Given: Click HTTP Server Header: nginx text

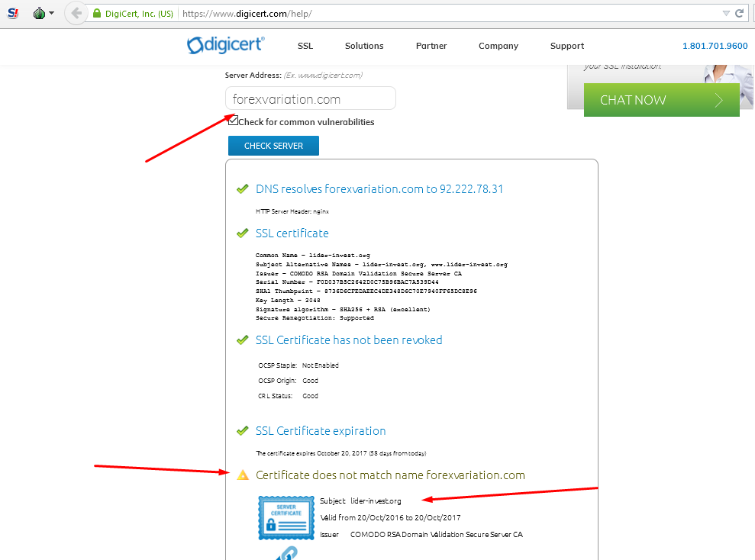Looking at the screenshot, I should tap(292, 211).
